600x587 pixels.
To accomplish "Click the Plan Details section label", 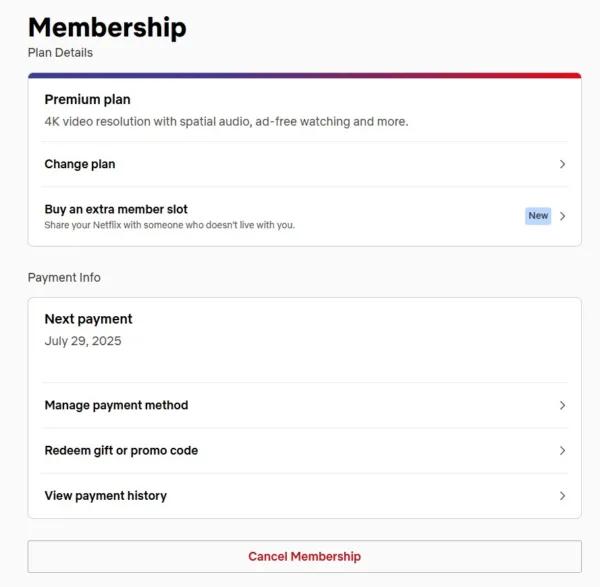I will point(60,53).
